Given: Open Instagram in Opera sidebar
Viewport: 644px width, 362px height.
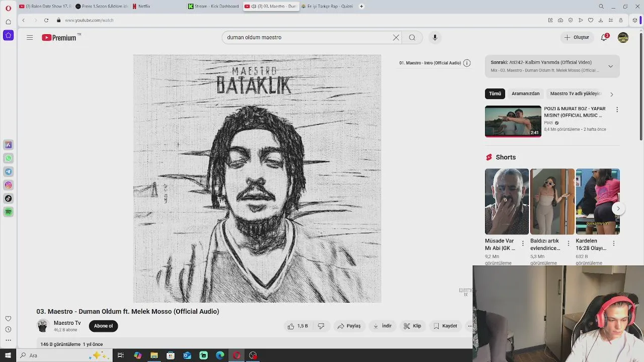Looking at the screenshot, I should click(x=9, y=185).
